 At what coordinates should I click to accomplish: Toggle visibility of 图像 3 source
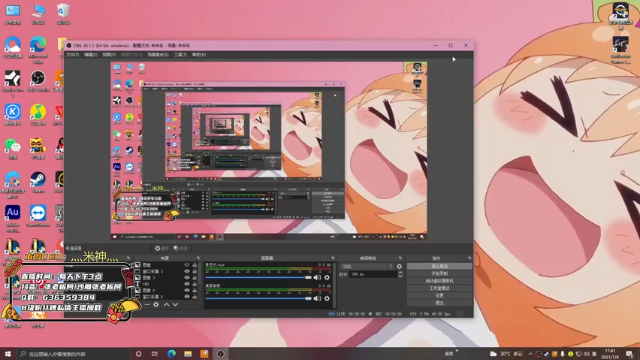tap(187, 278)
